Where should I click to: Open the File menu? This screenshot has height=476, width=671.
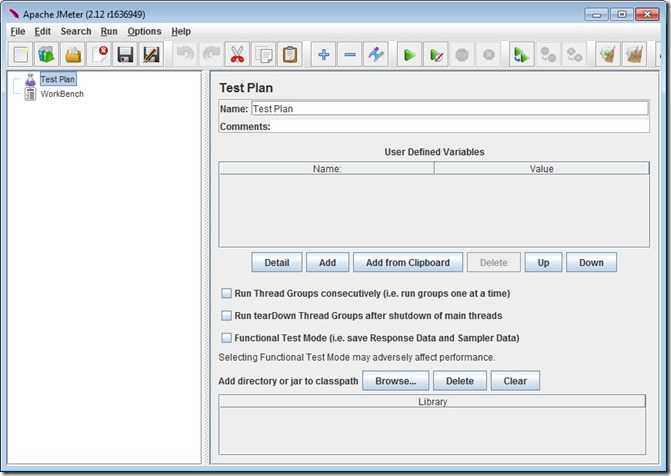point(18,31)
